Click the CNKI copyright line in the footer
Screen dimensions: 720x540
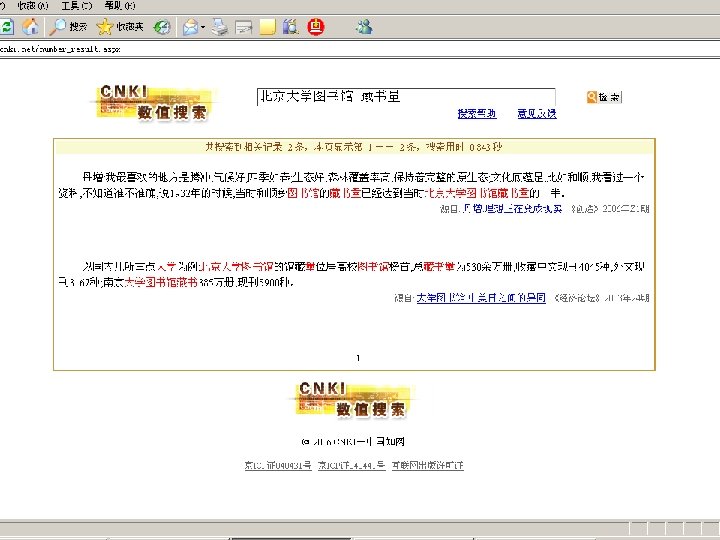click(353, 442)
